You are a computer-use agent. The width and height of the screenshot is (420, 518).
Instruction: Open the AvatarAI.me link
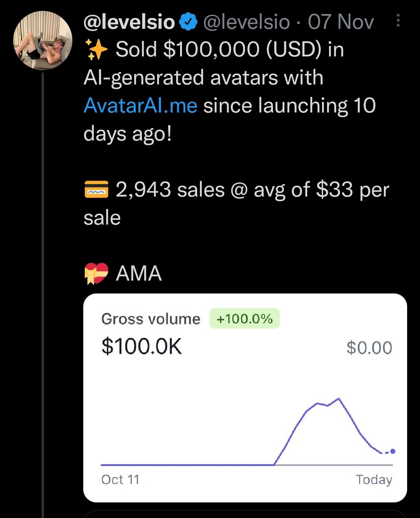click(140, 105)
